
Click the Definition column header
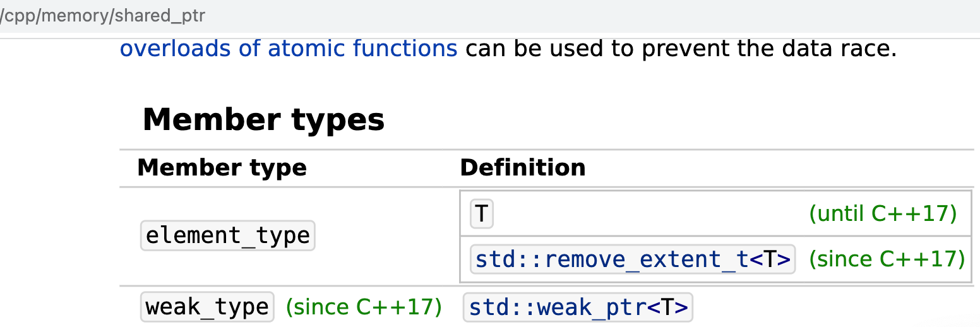click(x=523, y=168)
